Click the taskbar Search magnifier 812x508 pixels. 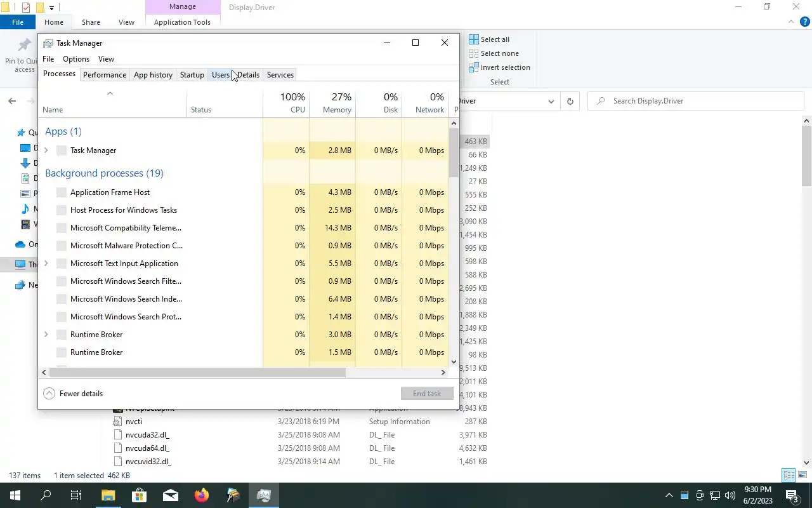click(x=46, y=495)
